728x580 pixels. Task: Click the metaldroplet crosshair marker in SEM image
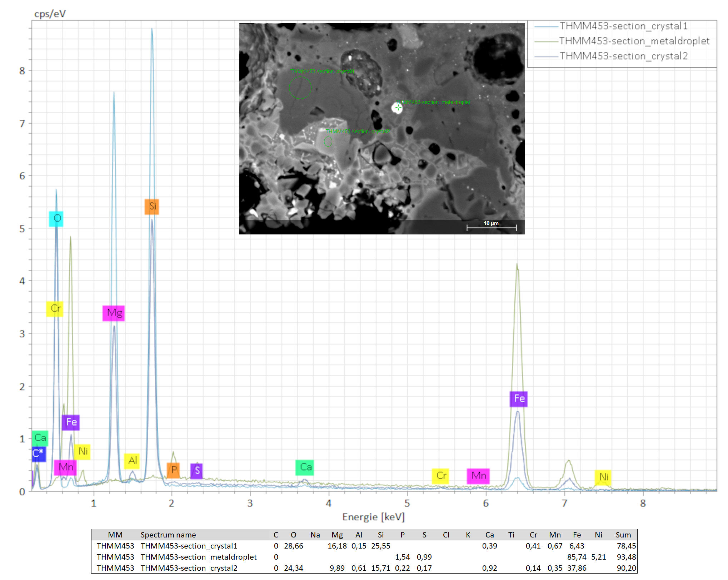398,107
